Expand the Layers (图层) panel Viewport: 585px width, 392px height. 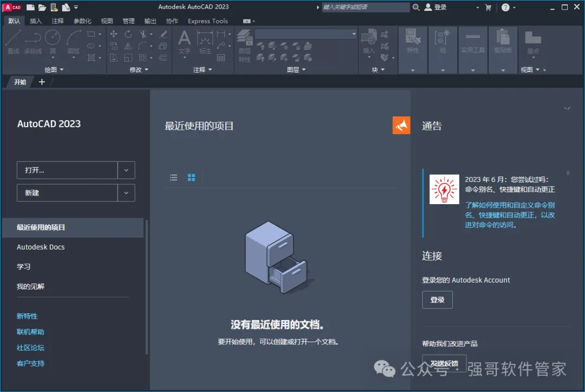tap(296, 70)
